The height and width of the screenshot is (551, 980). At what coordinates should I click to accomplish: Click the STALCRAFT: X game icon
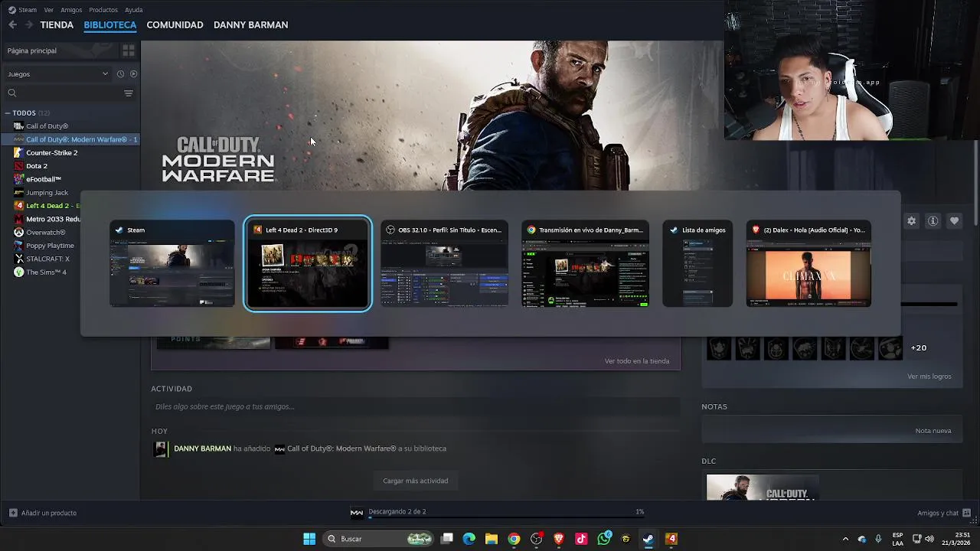(19, 259)
